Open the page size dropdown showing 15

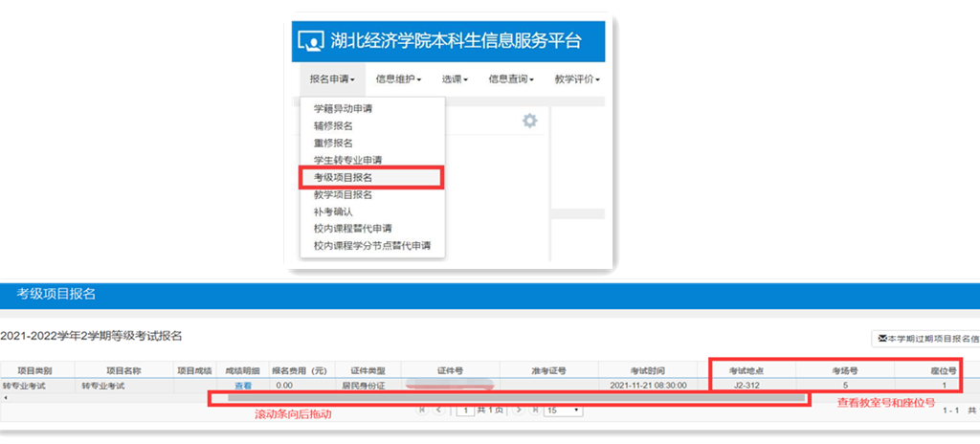point(563,411)
